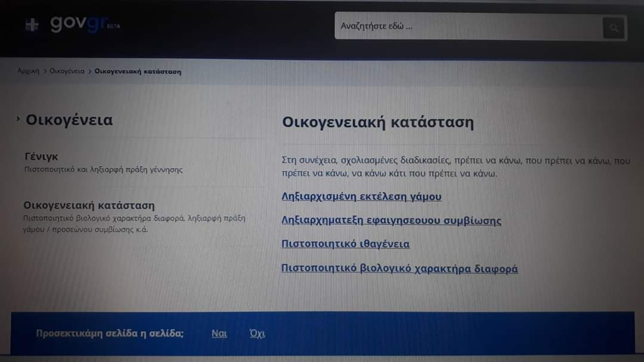
Task: Go to Αρχική in the breadcrumb
Action: coord(29,71)
